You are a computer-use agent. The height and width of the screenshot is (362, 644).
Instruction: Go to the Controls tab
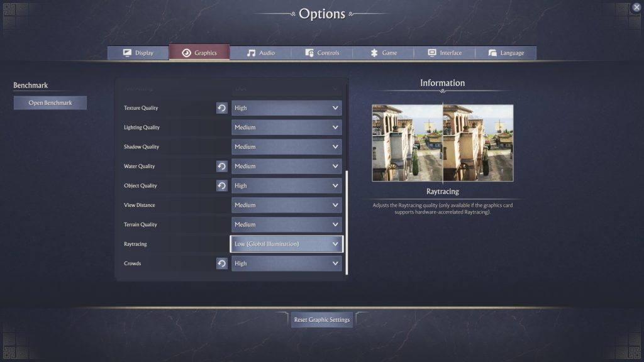pos(322,53)
